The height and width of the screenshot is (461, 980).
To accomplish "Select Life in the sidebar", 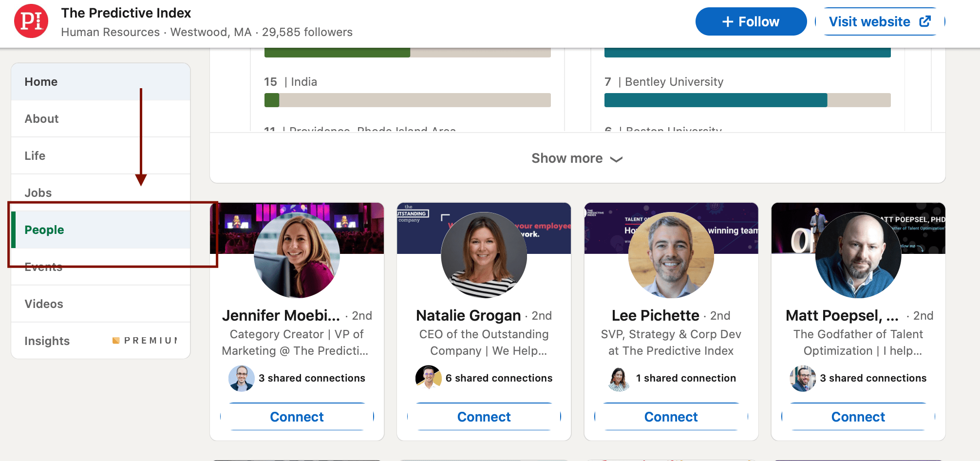I will click(x=101, y=156).
